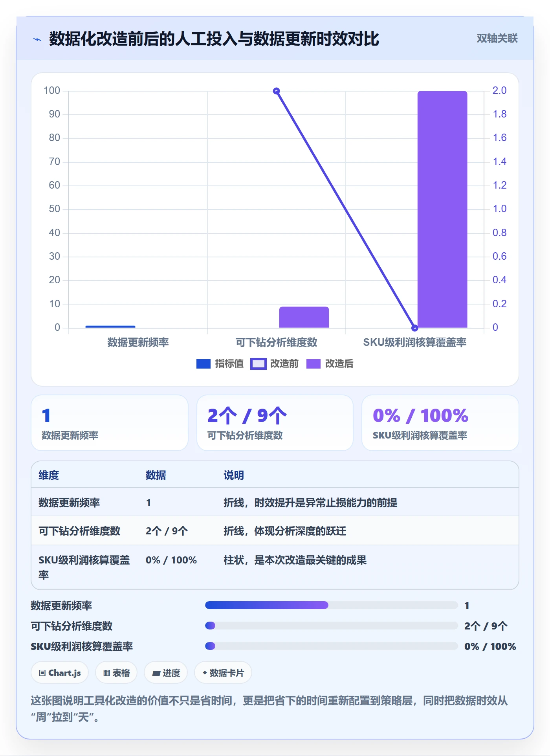550x756 pixels.
Task: Click the 1.8 tick on the right axis
Action: coord(500,114)
